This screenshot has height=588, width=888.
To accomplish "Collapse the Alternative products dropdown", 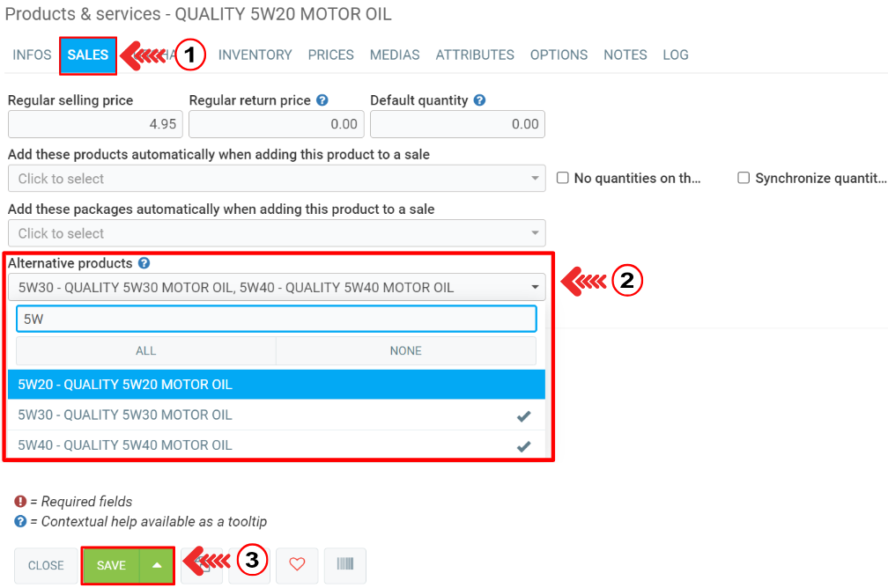I will point(534,288).
